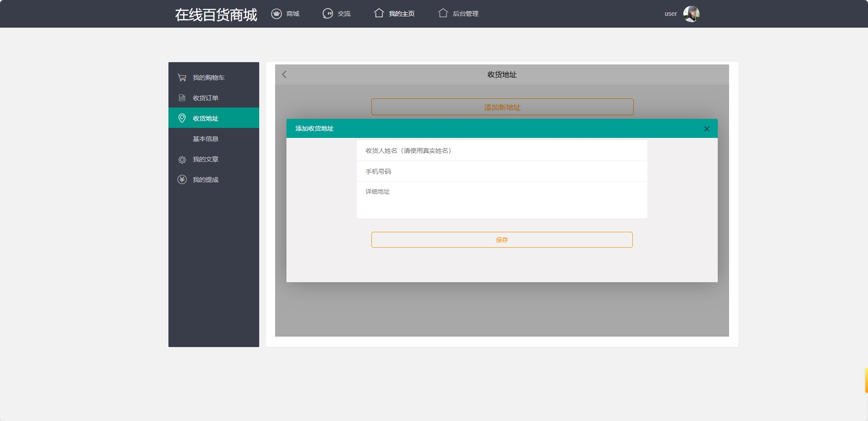This screenshot has height=421, width=868.
Task: Click the gear icon next to 我的文章
Action: (182, 159)
